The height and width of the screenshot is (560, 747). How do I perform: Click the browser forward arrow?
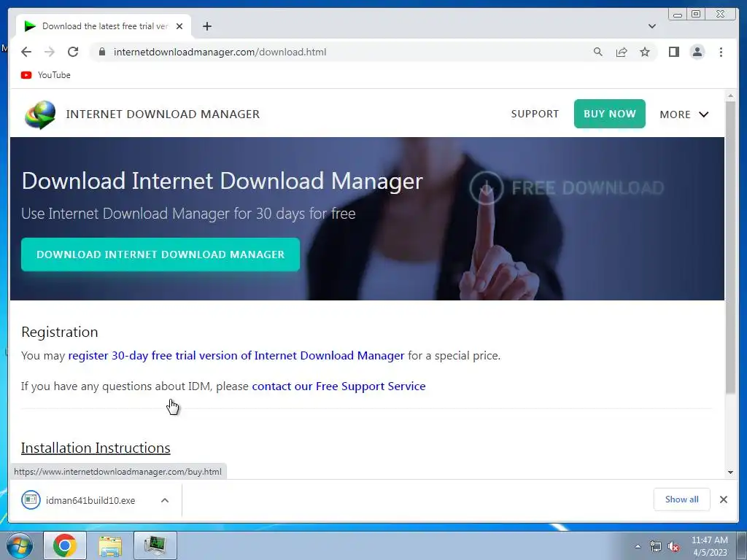coord(50,52)
